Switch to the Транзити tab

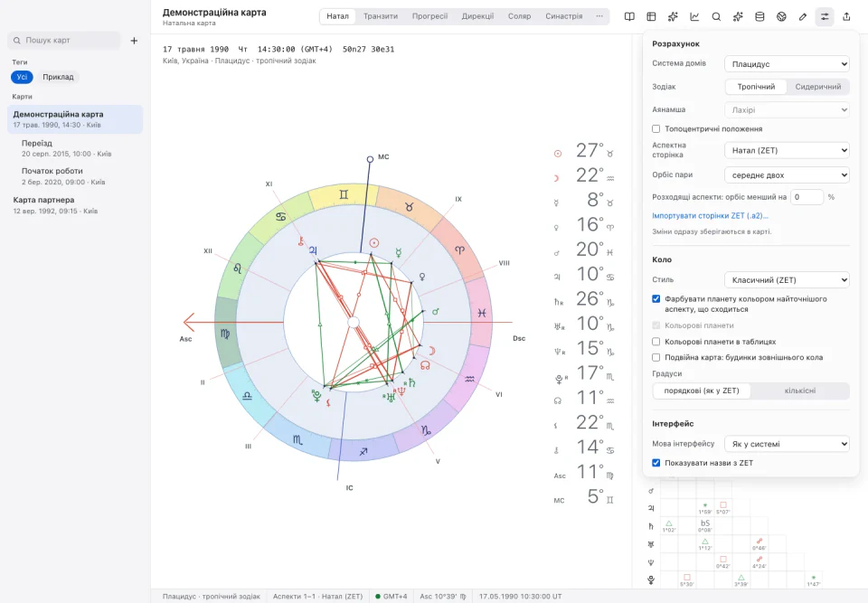point(381,16)
